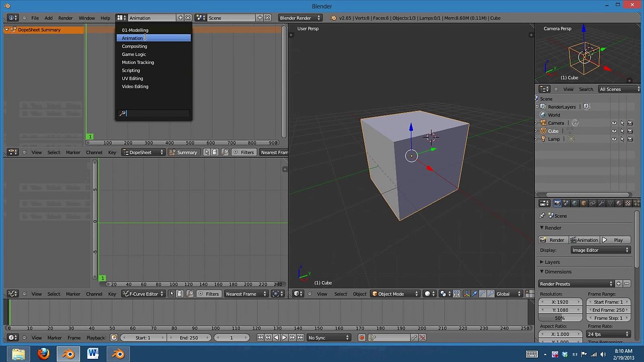This screenshot has height=362, width=644.
Task: Open the Object properties cube icon
Action: [584, 203]
